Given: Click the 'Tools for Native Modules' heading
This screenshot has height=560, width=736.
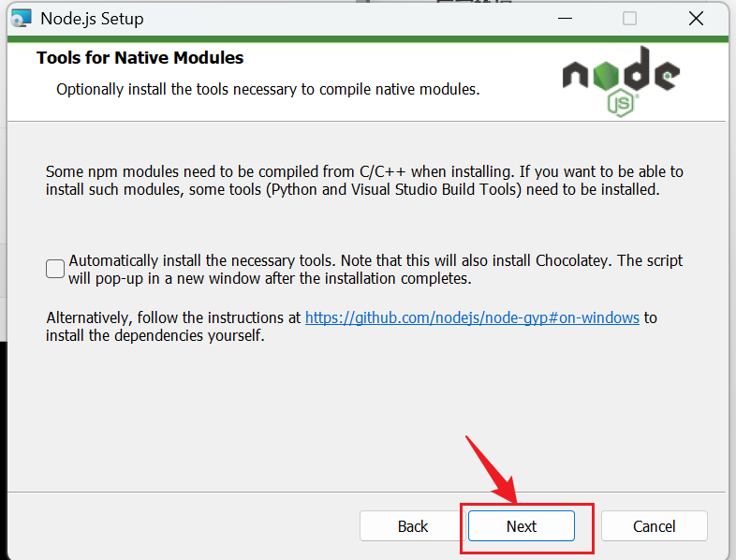Looking at the screenshot, I should (140, 58).
